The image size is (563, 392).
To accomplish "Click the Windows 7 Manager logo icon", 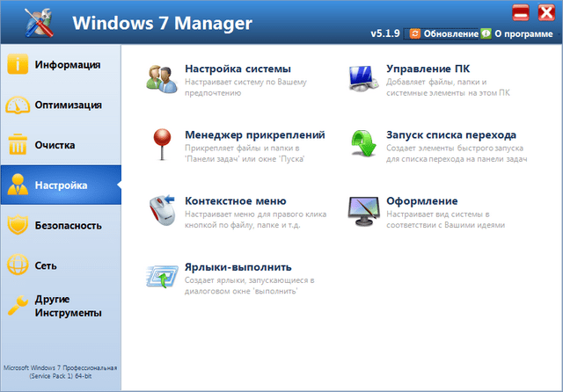I will click(39, 22).
